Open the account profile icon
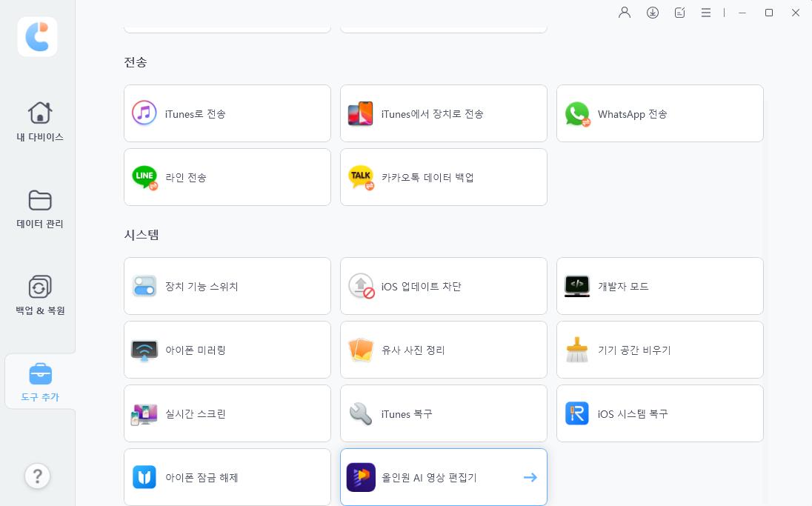Viewport: 812px width, 506px height. click(624, 13)
